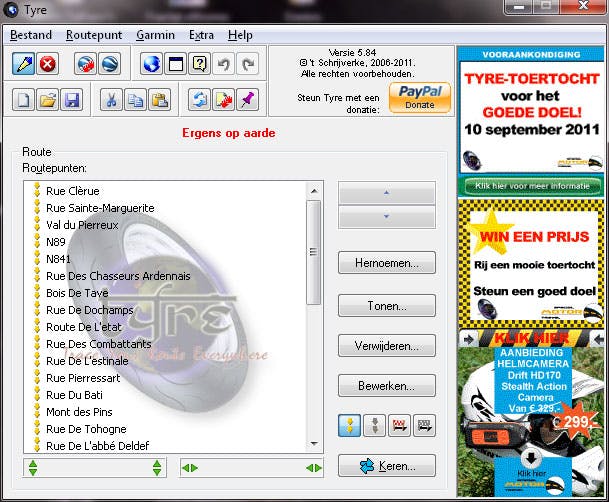Select the pencil edit mode icon
This screenshot has height=502, width=609.
click(23, 64)
